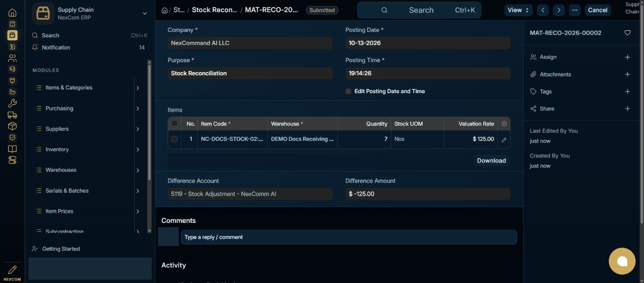Open the shield check icon in rail
This screenshot has width=644, height=283.
(x=12, y=137)
